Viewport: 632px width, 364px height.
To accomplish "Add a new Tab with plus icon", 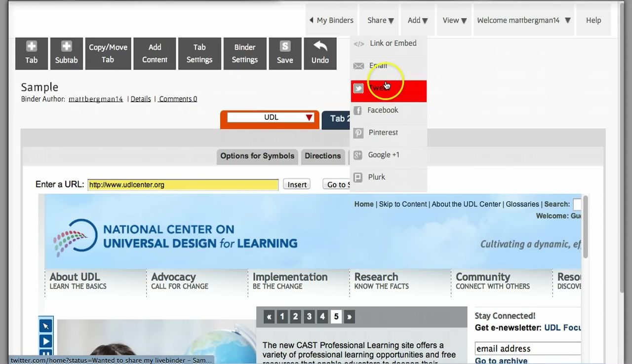I will 31,53.
